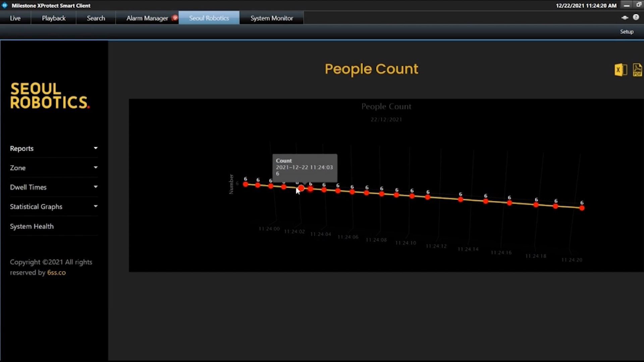The image size is (644, 362).
Task: Follow the 6ss.co link
Action: point(56,273)
